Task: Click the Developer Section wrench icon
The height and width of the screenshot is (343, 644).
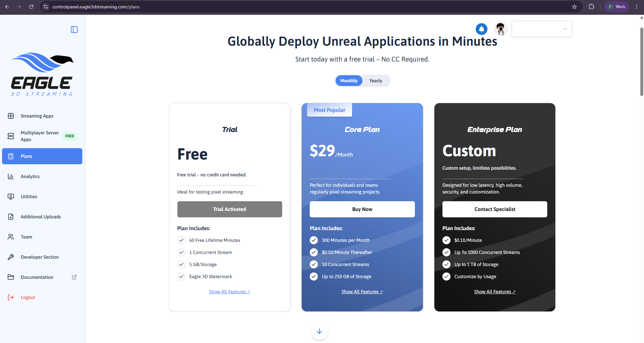Action: tap(11, 257)
